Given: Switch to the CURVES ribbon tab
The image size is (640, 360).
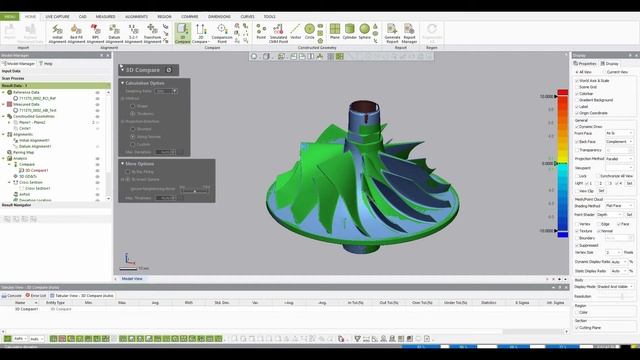Looking at the screenshot, I should (247, 17).
